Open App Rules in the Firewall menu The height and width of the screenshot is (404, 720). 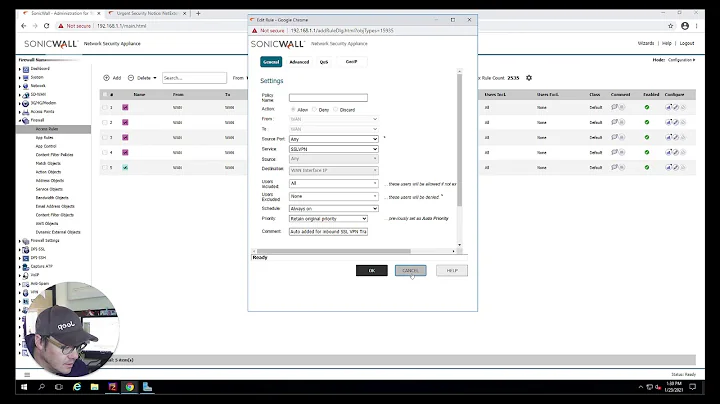(45, 138)
